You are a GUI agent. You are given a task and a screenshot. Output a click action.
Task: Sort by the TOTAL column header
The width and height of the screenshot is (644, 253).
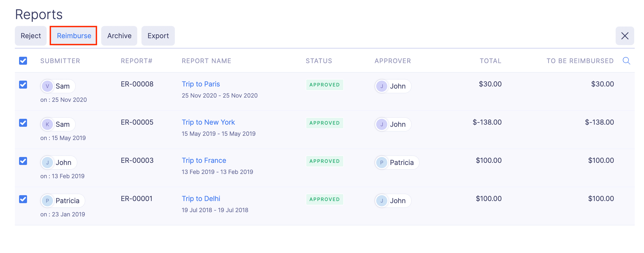pos(490,61)
